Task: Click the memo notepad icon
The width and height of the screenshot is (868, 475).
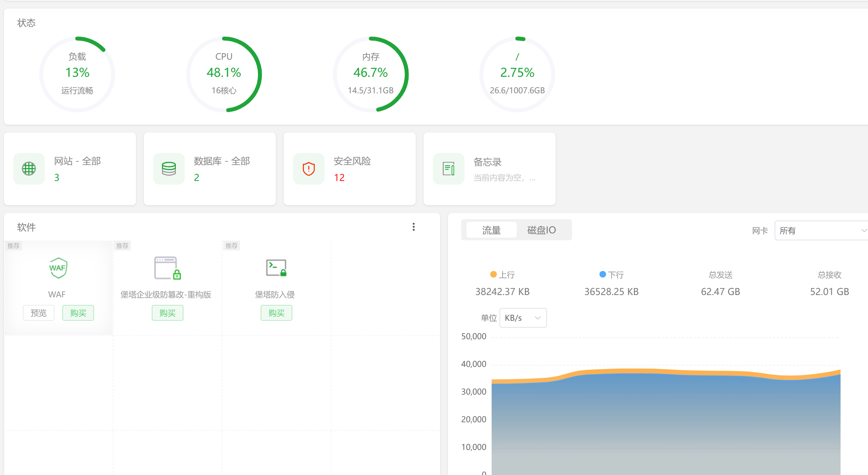Action: pos(448,169)
